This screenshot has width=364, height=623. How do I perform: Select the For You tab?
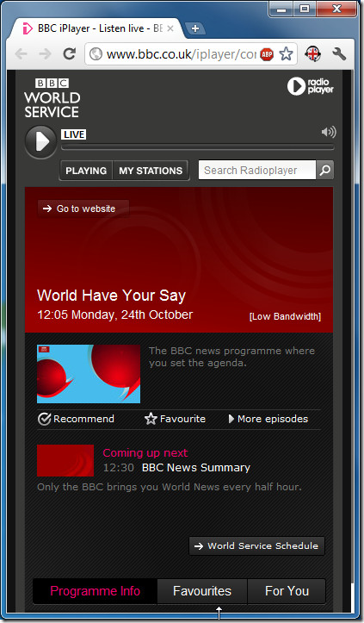click(x=287, y=591)
